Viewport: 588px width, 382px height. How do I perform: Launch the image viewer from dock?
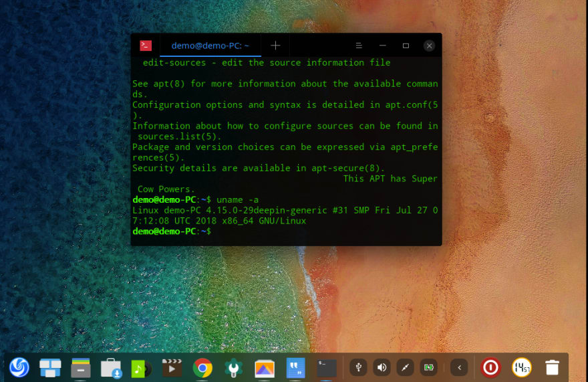pyautogui.click(x=265, y=368)
